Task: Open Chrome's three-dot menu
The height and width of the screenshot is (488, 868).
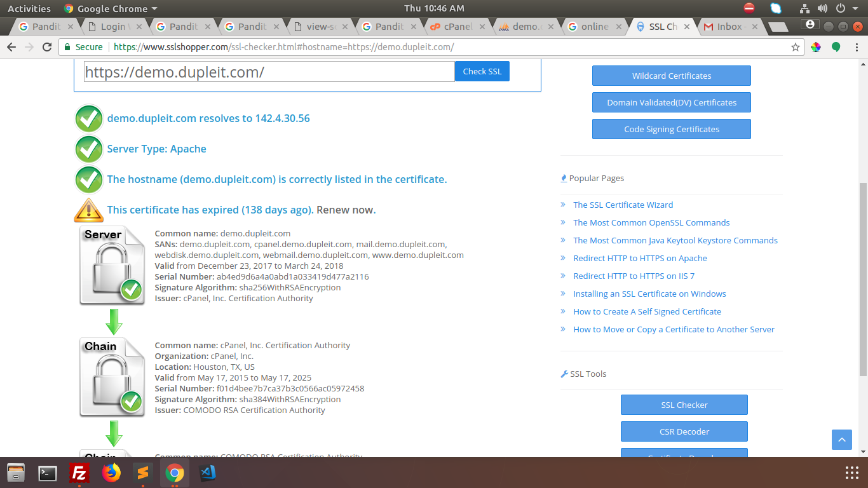Action: pos(856,47)
